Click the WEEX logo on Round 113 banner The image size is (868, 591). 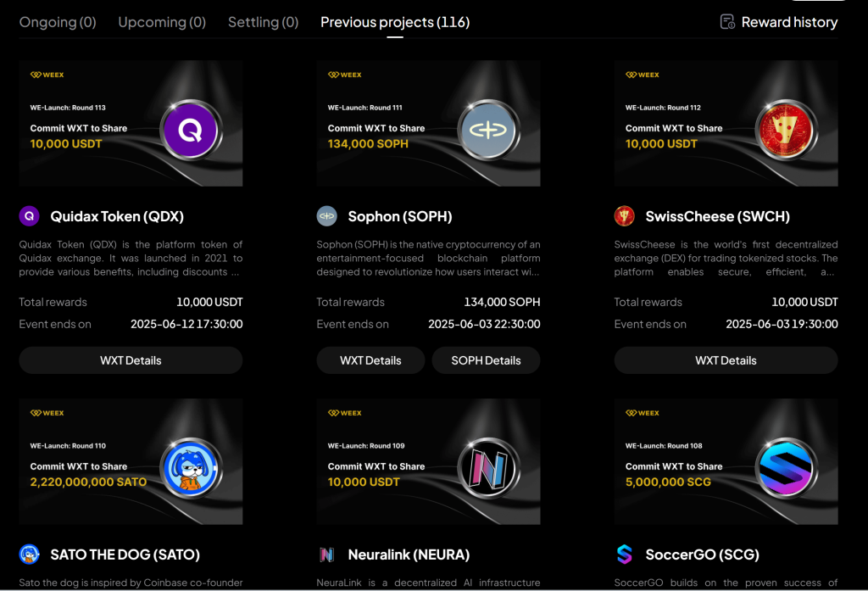point(47,75)
